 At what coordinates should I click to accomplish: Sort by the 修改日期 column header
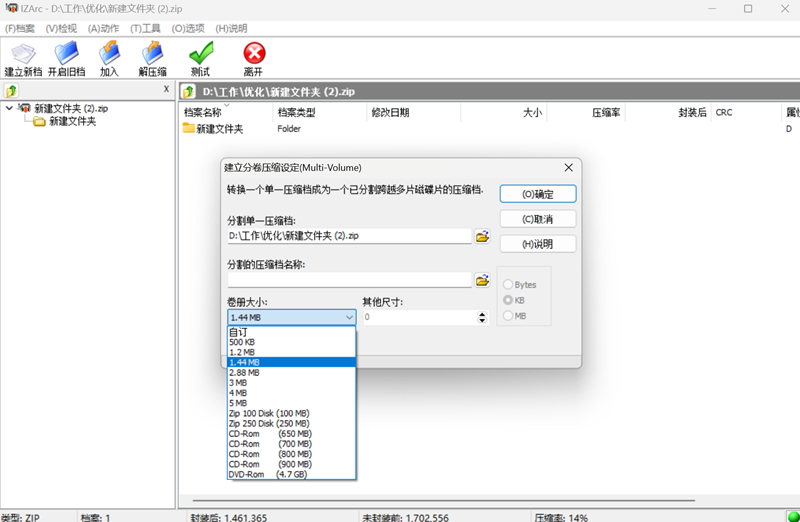413,112
